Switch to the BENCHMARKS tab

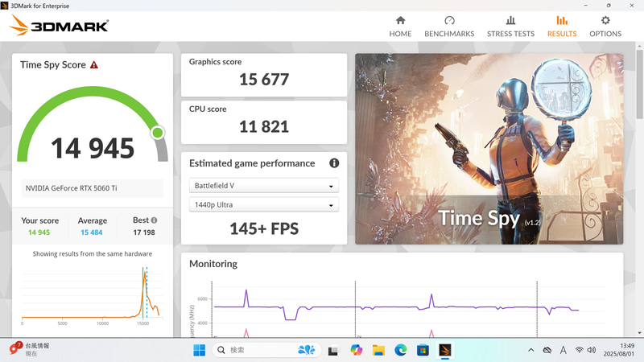449,27
